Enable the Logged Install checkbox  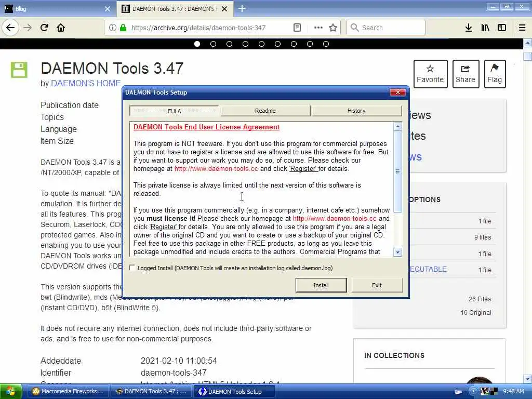[x=132, y=268]
